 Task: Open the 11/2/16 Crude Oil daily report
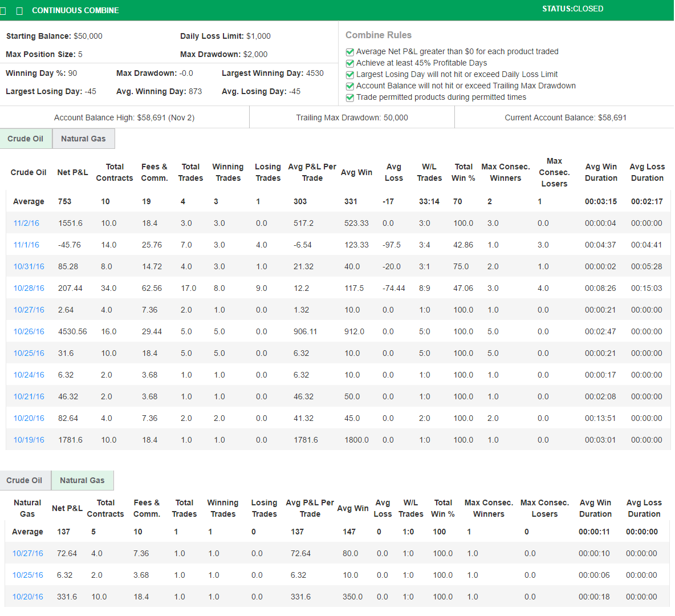point(26,223)
